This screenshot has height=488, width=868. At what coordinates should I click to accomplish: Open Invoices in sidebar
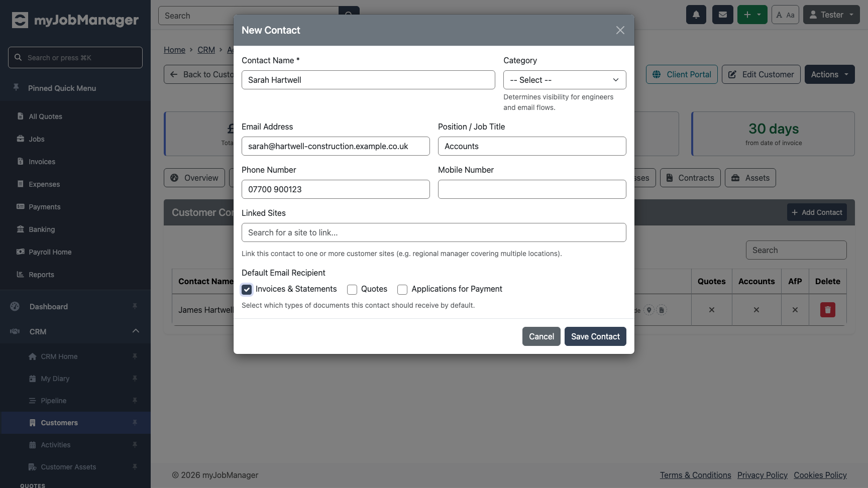click(x=42, y=162)
